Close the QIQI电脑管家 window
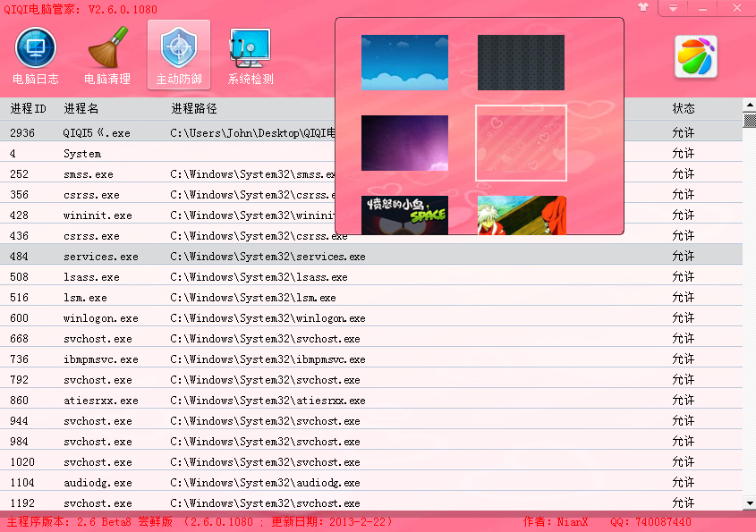Screen dimensions: 756x532 coord(736,8)
